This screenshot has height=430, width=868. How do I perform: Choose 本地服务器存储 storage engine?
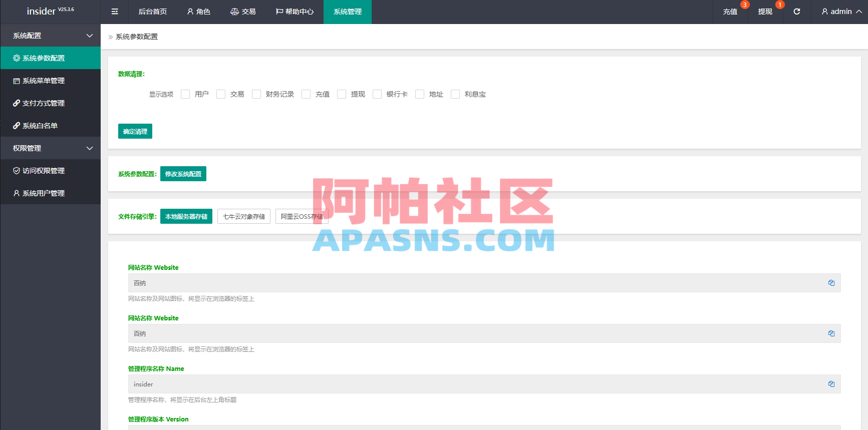186,216
